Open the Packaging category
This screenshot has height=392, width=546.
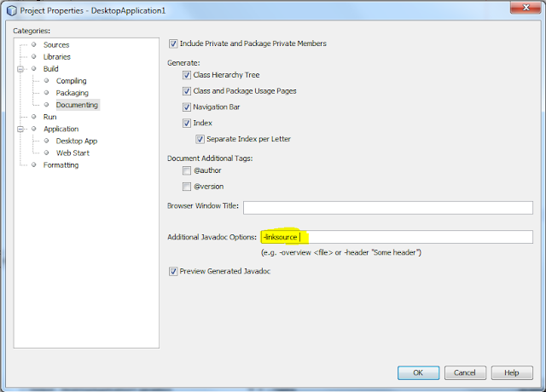pos(73,93)
